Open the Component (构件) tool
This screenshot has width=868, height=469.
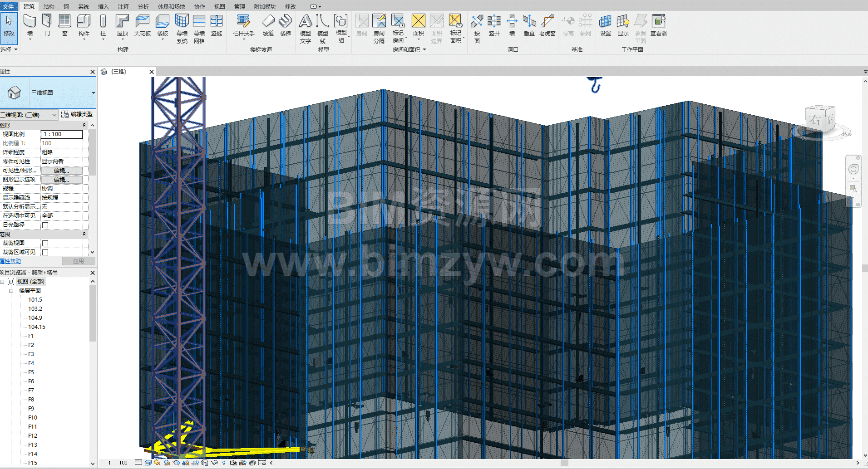[x=84, y=25]
